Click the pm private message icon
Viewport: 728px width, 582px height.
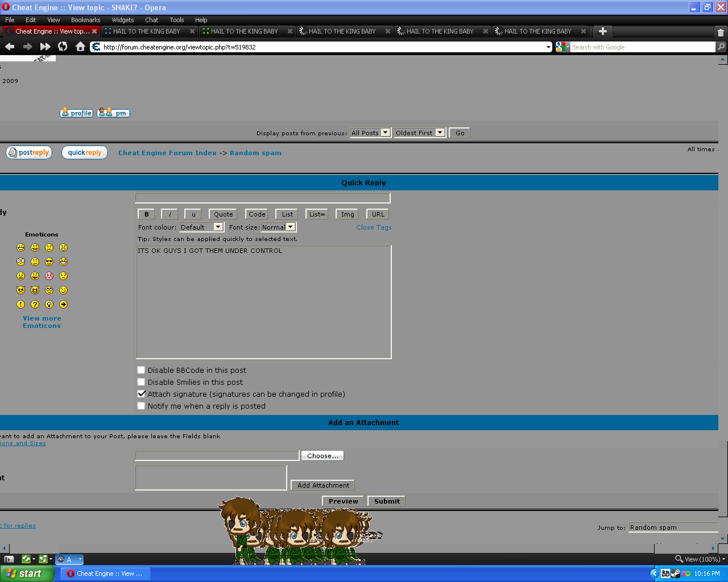pos(113,113)
